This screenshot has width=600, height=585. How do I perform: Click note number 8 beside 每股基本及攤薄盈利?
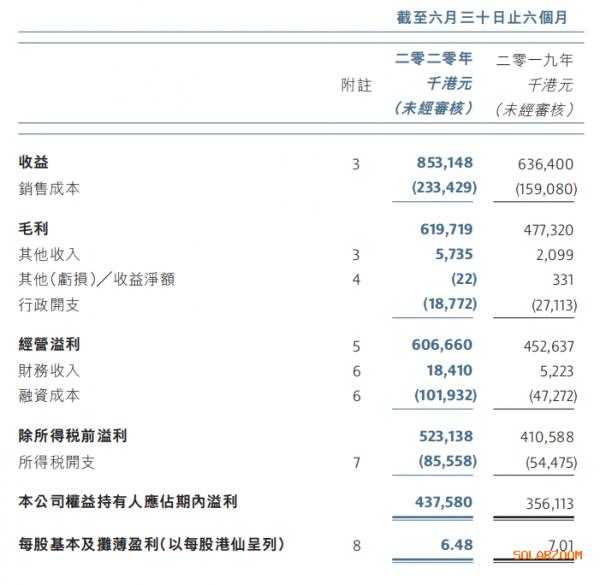pos(356,546)
